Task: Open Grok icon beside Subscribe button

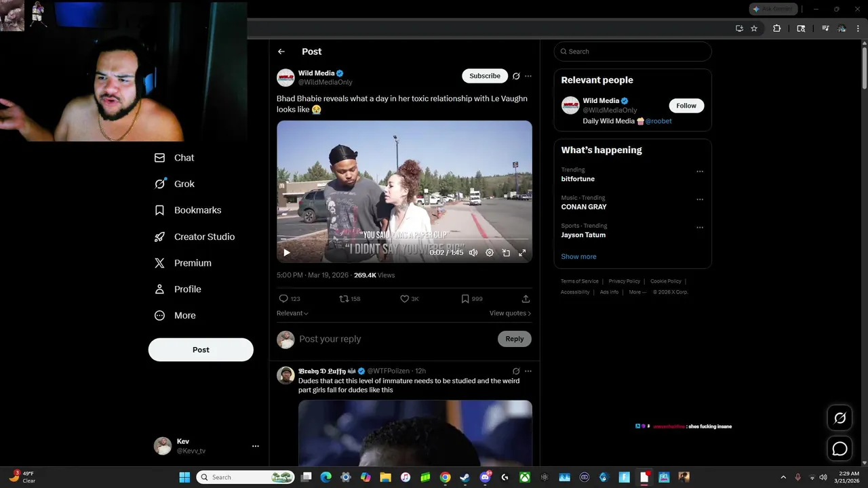Action: [x=516, y=76]
